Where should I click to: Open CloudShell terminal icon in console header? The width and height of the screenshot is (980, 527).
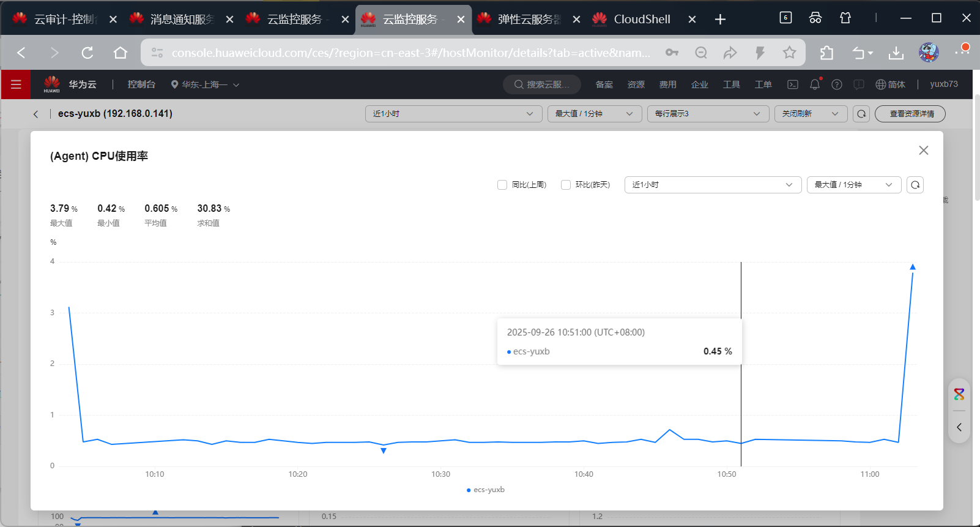[x=793, y=84]
